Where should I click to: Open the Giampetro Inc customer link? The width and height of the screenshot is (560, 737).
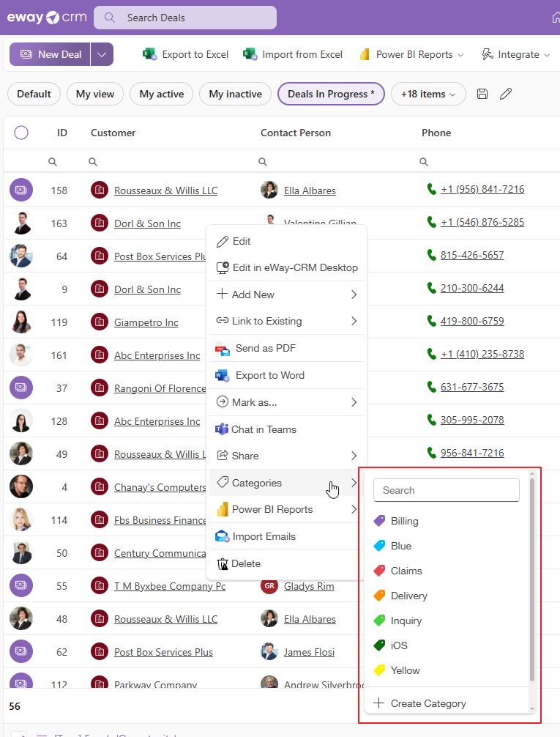[146, 322]
